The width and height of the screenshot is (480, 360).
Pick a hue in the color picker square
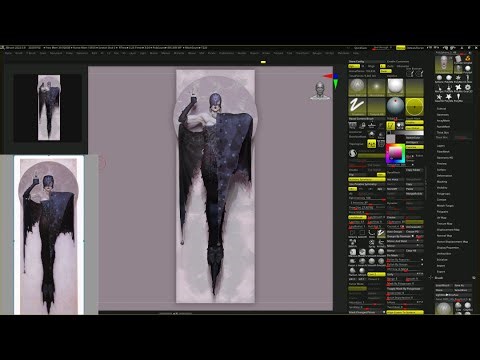click(x=396, y=153)
